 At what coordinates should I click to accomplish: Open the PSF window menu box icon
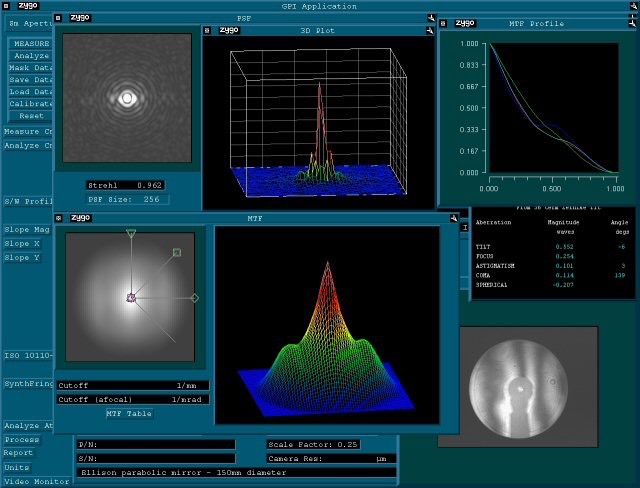(x=59, y=18)
